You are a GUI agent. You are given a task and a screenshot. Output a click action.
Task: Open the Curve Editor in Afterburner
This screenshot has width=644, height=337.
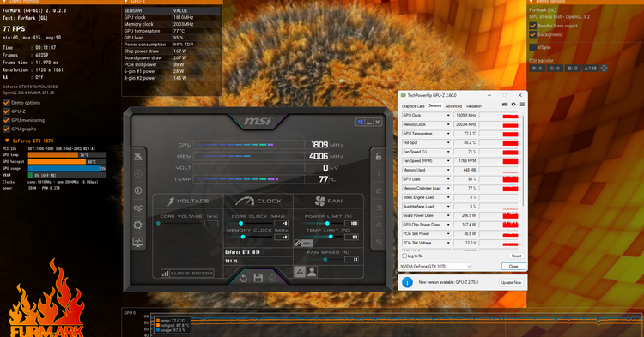click(x=187, y=273)
